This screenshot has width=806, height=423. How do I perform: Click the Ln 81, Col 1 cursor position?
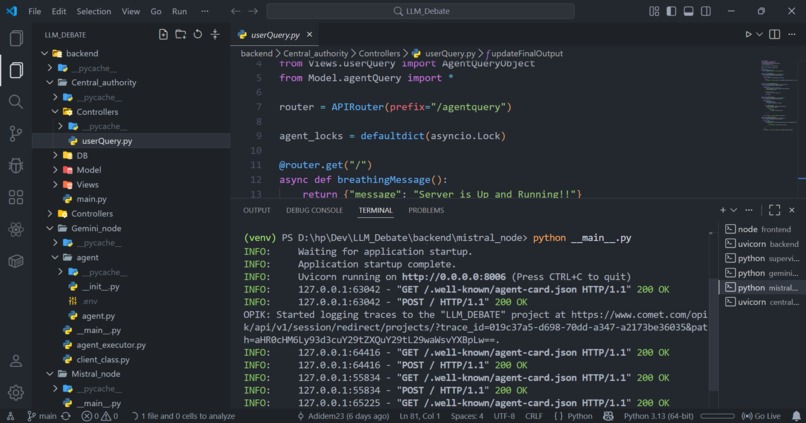[420, 416]
